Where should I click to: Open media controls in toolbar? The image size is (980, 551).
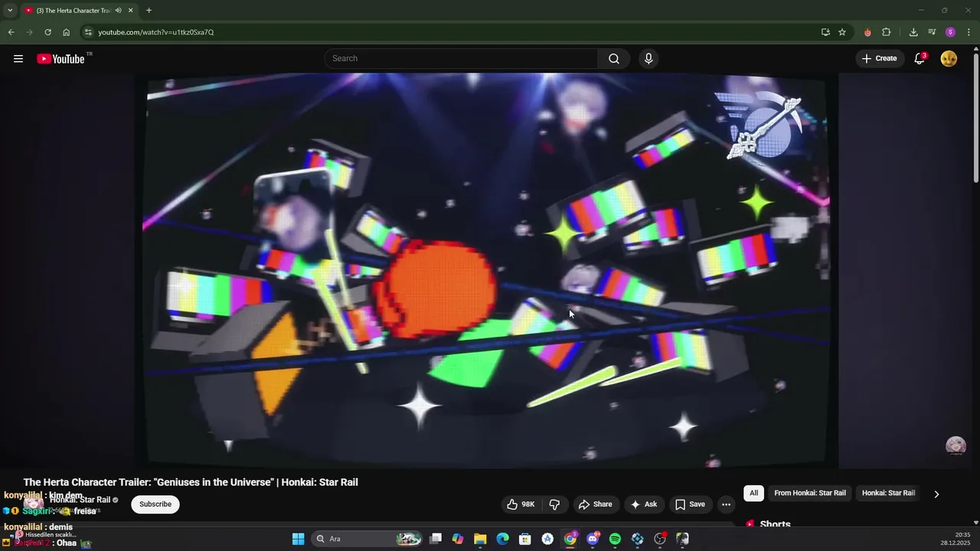(932, 32)
